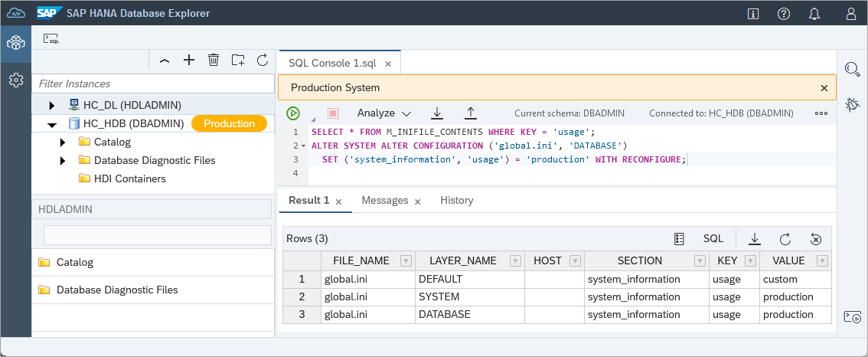Image resolution: width=868 pixels, height=357 pixels.
Task: Click the search field under HDLADMIN
Action: [x=157, y=235]
